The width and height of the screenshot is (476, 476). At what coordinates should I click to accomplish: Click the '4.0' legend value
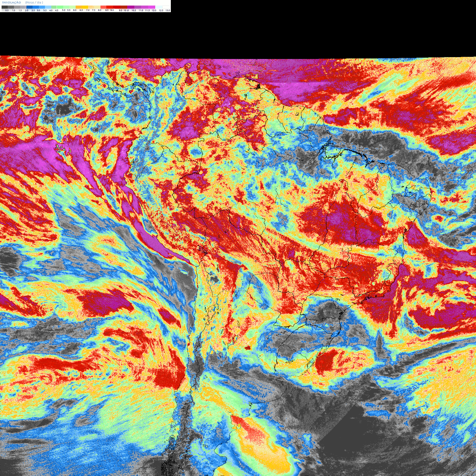(51, 10)
